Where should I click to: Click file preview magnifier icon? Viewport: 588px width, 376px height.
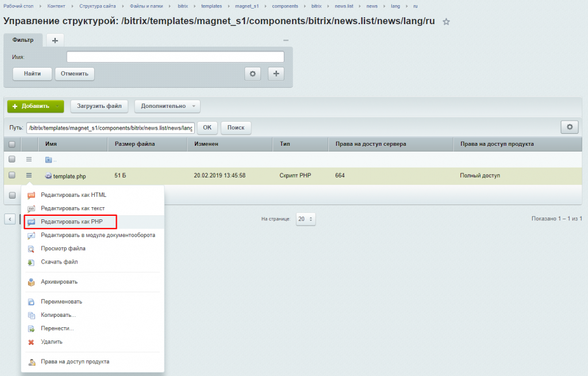tap(32, 249)
